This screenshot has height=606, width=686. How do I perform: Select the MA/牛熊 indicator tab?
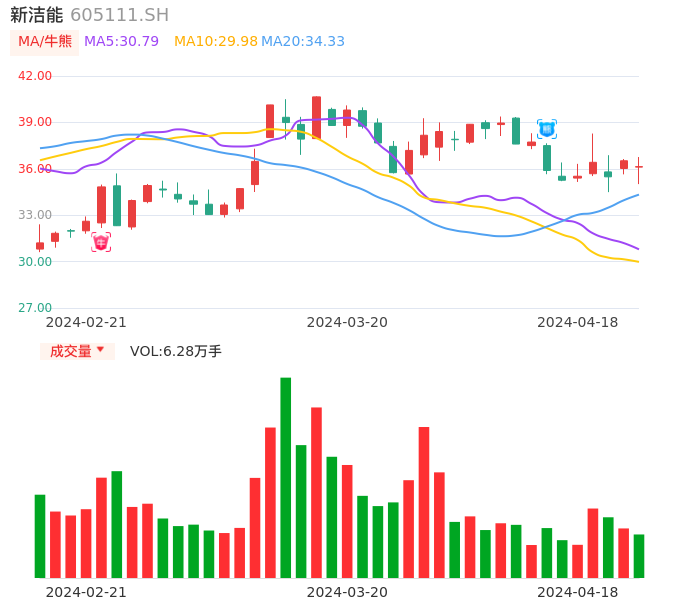tap(45, 42)
